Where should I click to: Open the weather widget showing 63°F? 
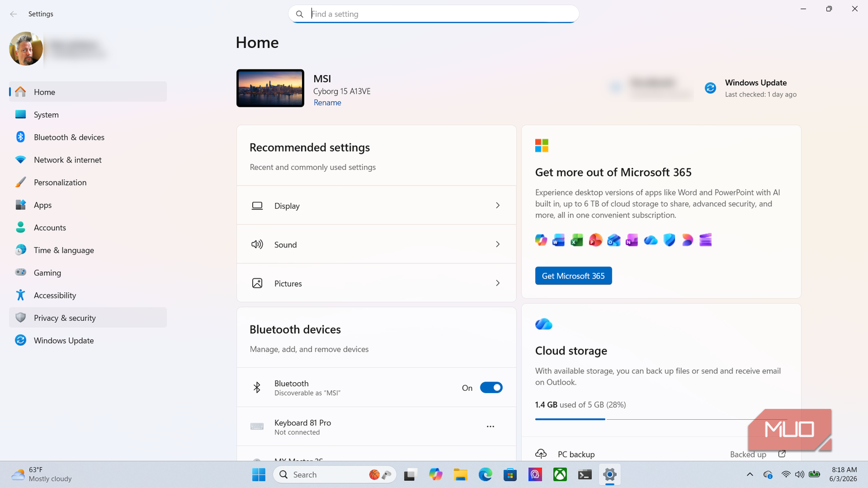42,474
